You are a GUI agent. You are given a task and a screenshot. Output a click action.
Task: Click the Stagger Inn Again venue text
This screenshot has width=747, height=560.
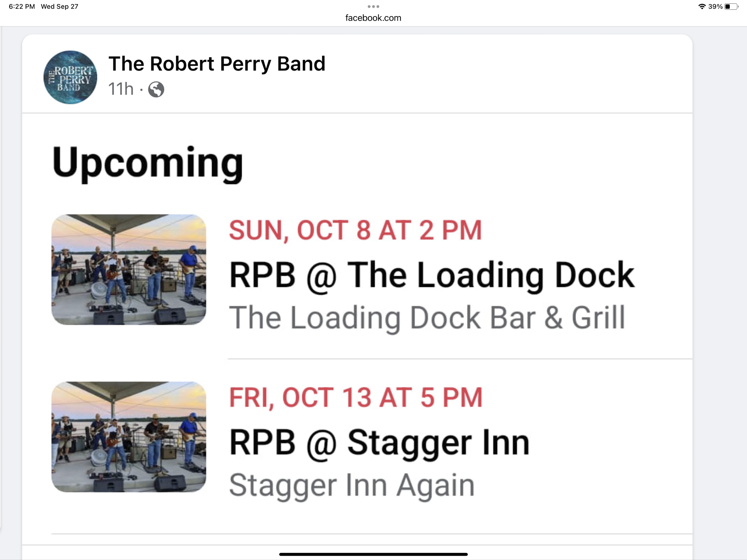352,485
